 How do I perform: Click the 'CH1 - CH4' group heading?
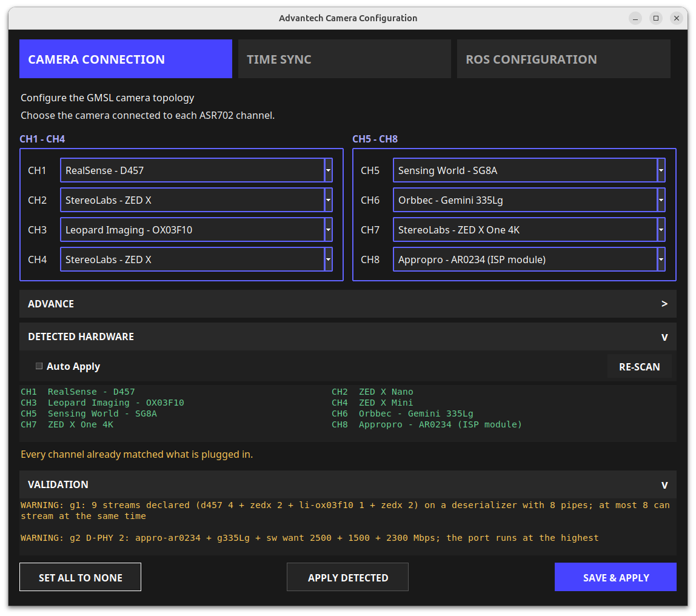[42, 139]
